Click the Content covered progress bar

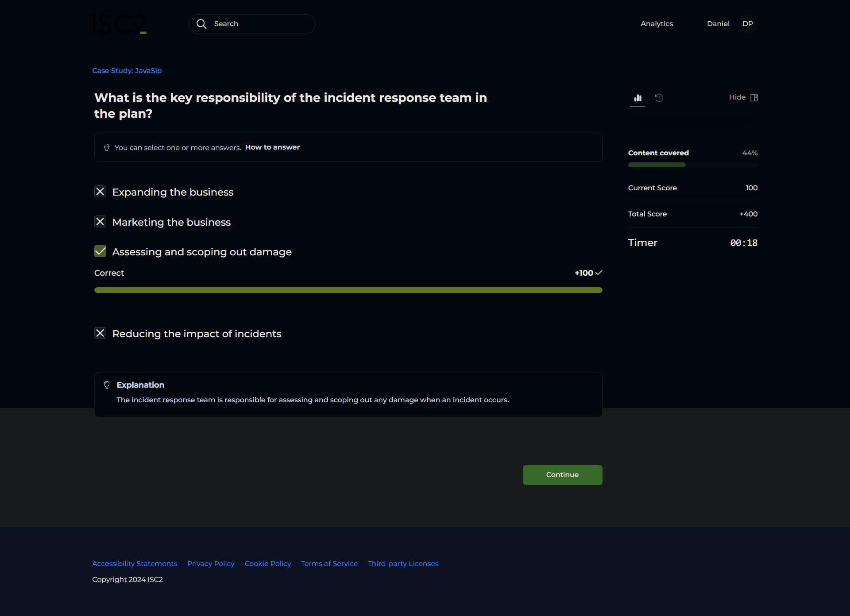pyautogui.click(x=692, y=165)
